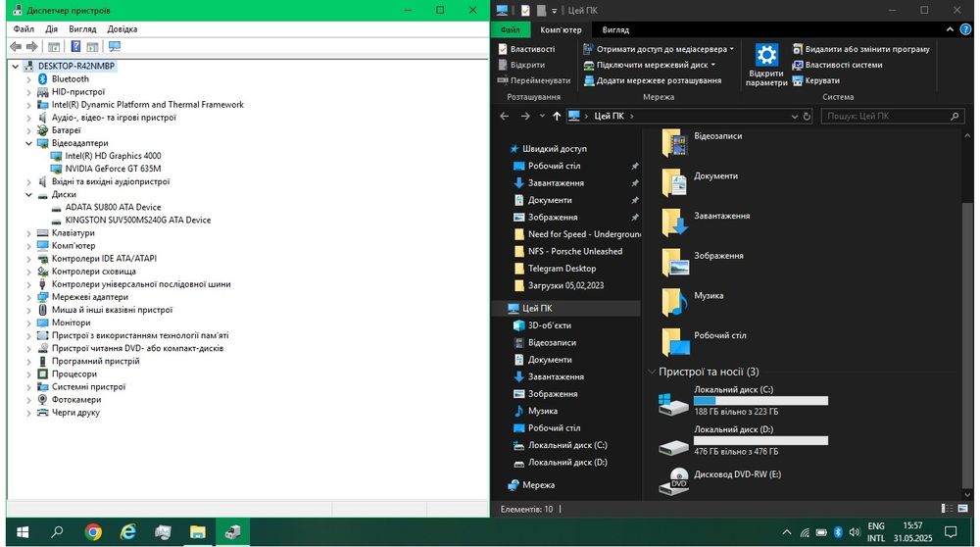The image size is (980, 547).
Task: Click the Help icon in Device Manager toolbar
Action: coord(75,46)
